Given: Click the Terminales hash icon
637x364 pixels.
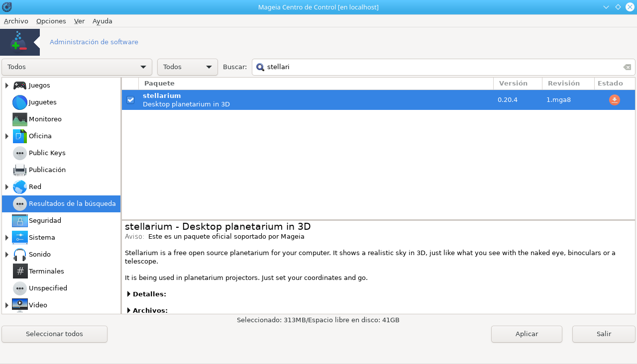Looking at the screenshot, I should [20, 272].
